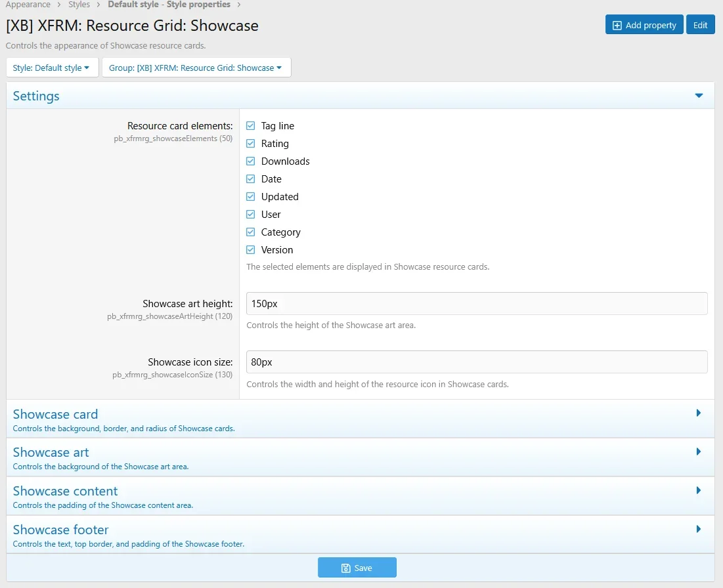Click the Resource card elements label
Image resolution: width=723 pixels, height=588 pixels.
tap(180, 126)
